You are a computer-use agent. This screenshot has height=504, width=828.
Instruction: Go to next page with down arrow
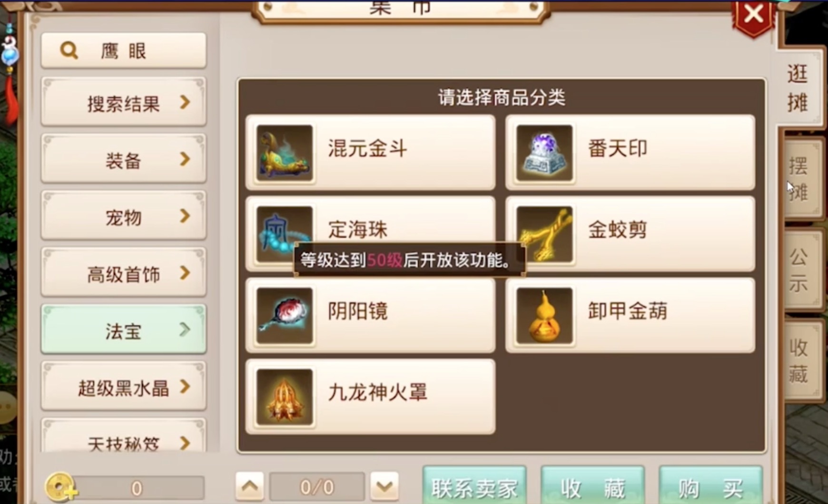[384, 486]
